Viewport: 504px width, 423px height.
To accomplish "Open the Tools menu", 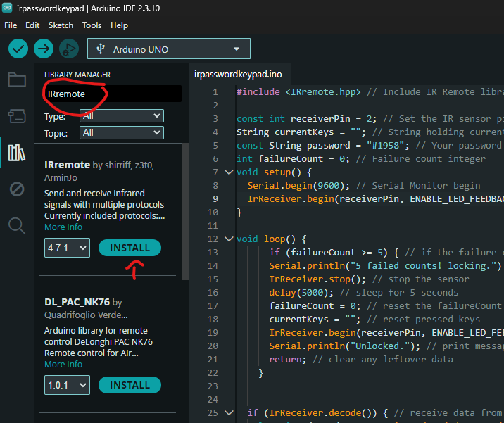I will click(92, 25).
